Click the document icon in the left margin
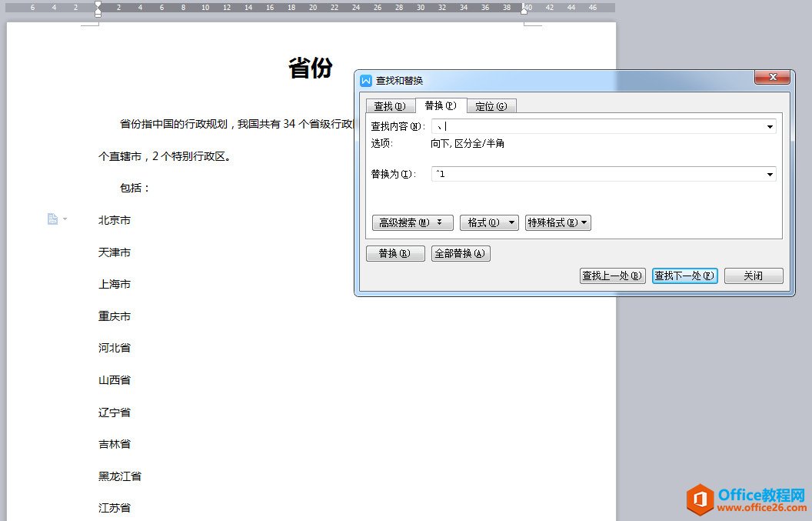Image resolution: width=812 pixels, height=521 pixels. point(52,219)
